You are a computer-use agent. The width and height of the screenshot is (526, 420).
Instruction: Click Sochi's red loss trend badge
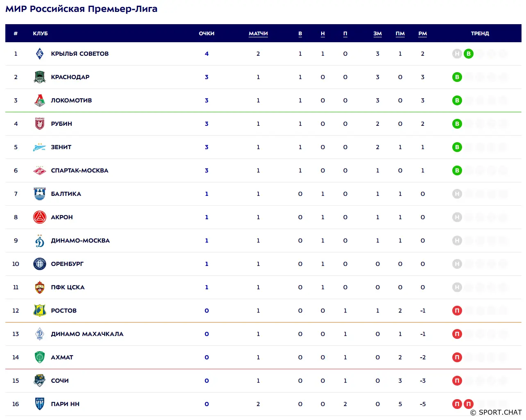(457, 381)
